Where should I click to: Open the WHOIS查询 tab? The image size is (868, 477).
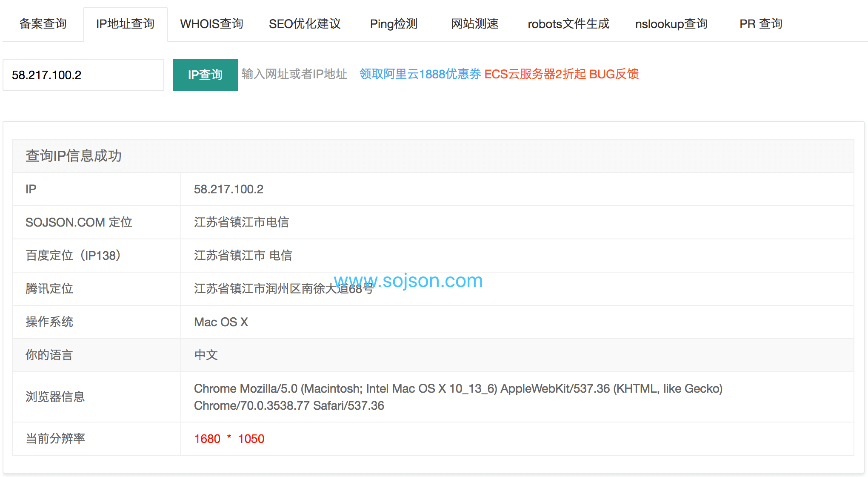click(211, 24)
